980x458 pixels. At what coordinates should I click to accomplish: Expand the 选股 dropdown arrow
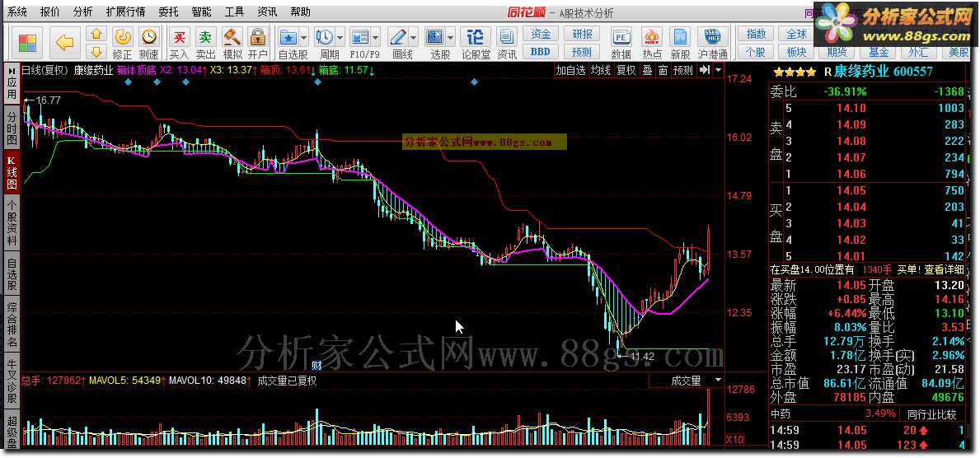(451, 37)
